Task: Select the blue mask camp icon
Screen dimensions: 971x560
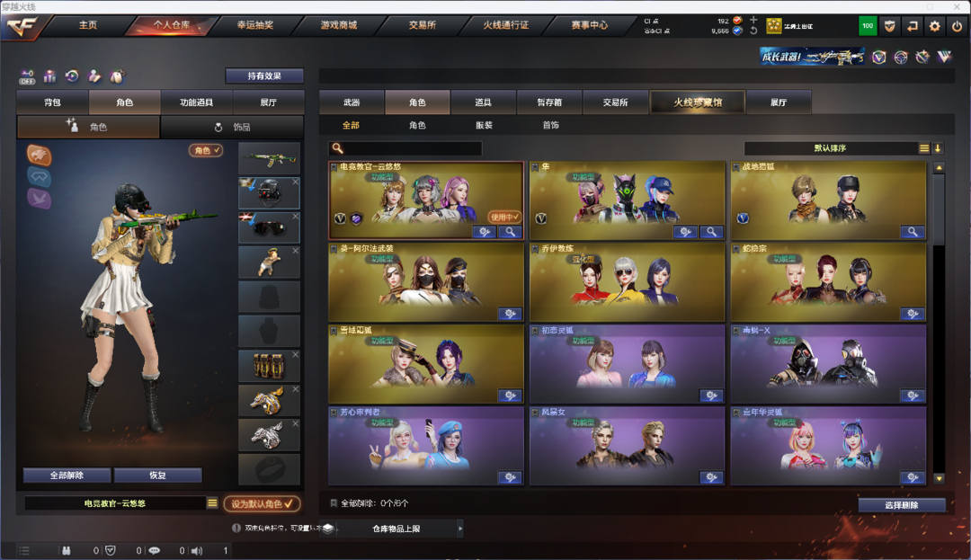Action: [39, 177]
